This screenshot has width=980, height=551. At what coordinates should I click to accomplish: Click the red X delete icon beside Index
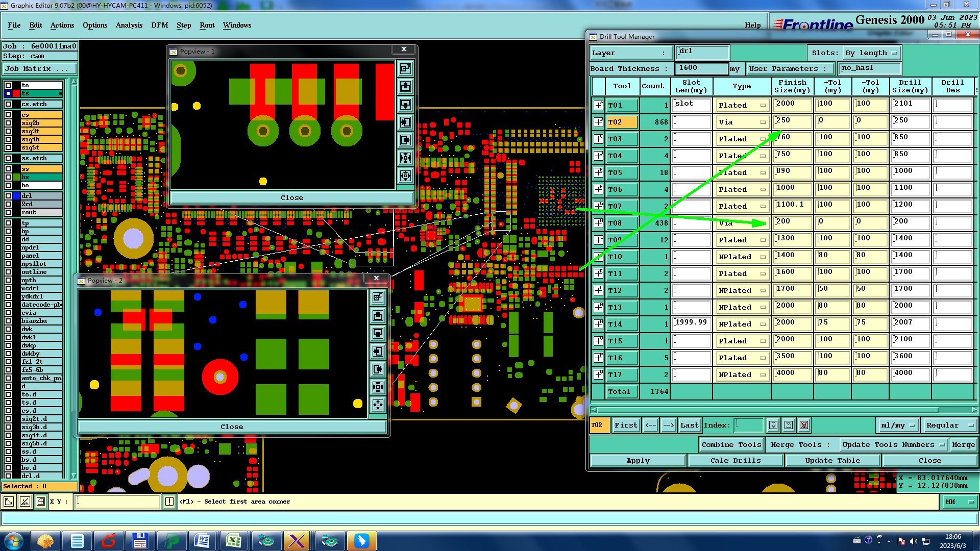click(x=804, y=425)
